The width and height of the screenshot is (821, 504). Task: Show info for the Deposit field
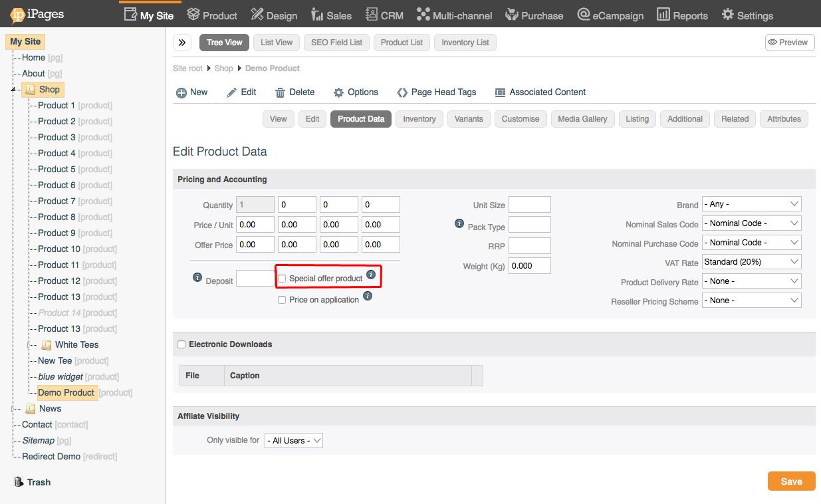(197, 277)
